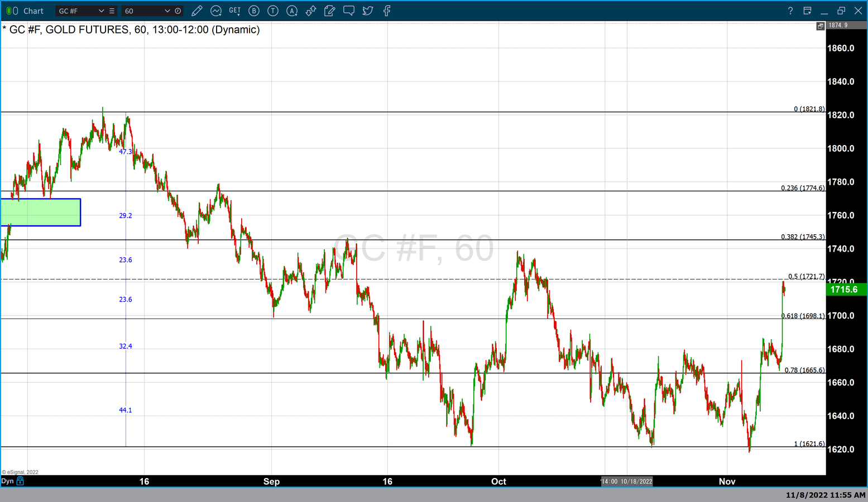Open the Chart title menu
Image resolution: width=868 pixels, height=502 pixels.
[x=33, y=11]
